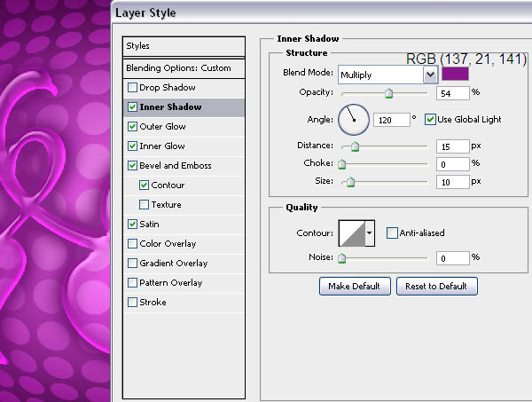Uncheck the Outer Glow checkbox
Image resolution: width=532 pixels, height=402 pixels.
click(133, 127)
